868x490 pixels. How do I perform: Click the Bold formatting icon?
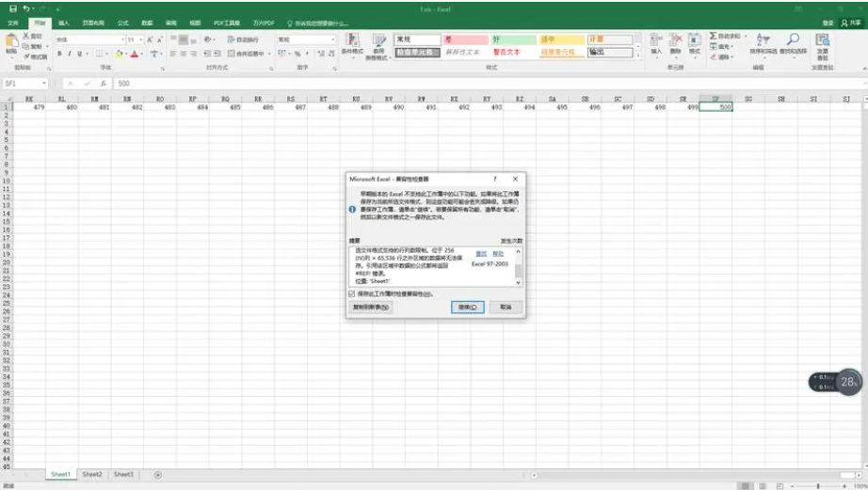(x=59, y=54)
